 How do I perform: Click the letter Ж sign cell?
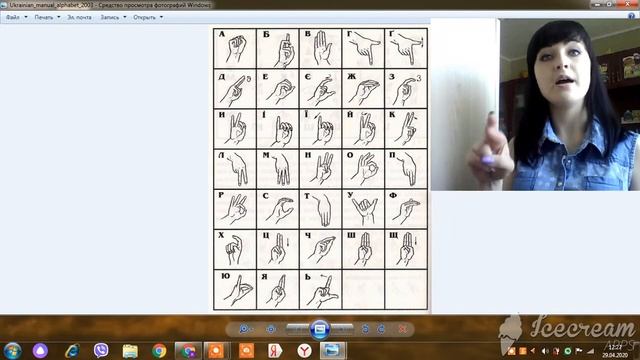(x=363, y=89)
